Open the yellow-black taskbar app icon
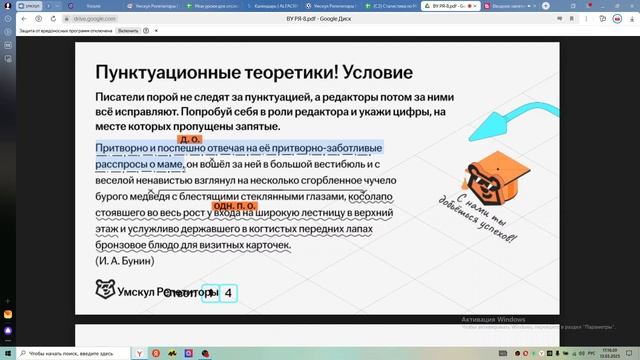The width and height of the screenshot is (640, 360). click(172, 353)
